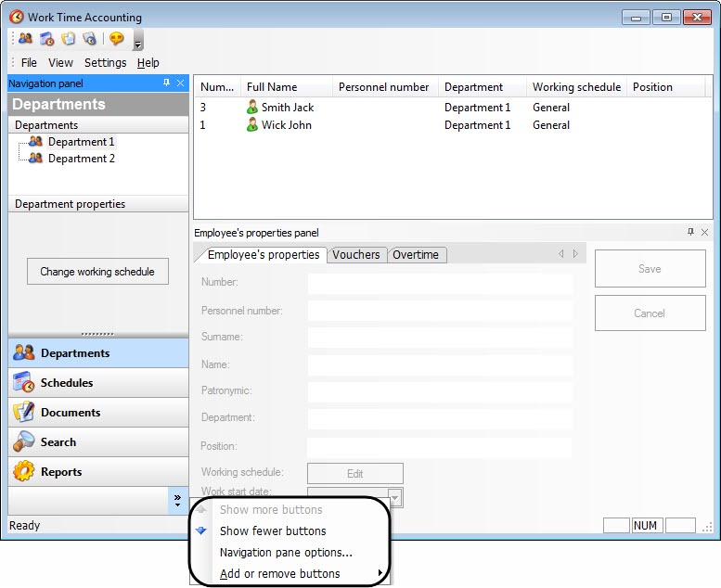Click the Personnel number input field
Screen dimensions: 721x588
tap(440, 311)
